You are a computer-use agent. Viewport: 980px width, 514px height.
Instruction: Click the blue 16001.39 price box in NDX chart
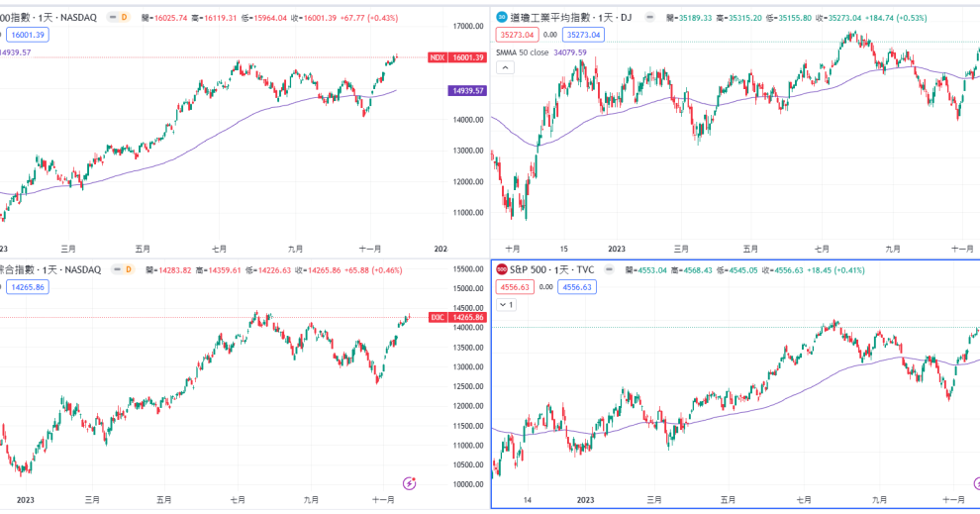coord(28,35)
